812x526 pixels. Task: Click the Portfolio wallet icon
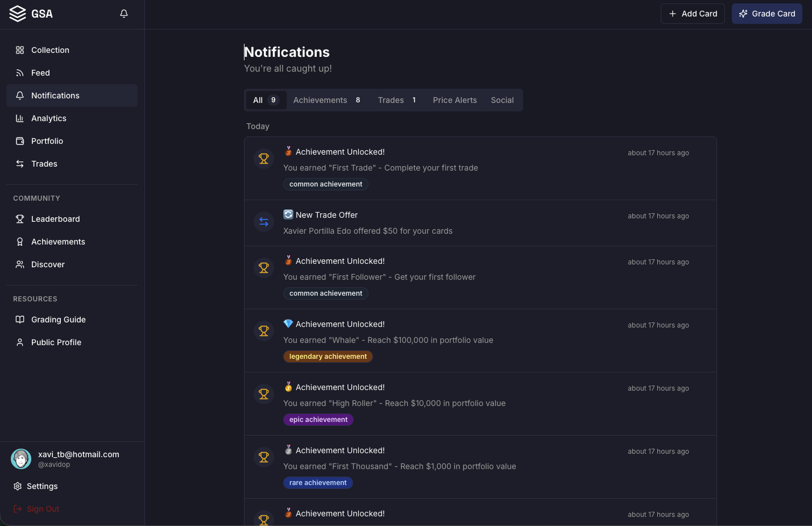(20, 141)
